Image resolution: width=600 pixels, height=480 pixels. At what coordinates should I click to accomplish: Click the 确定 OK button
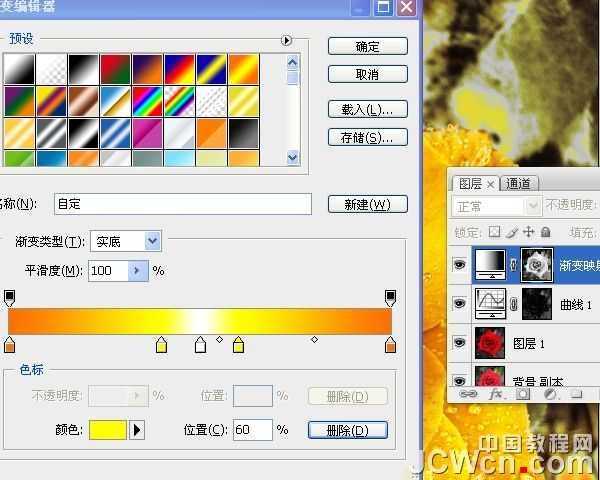click(367, 46)
